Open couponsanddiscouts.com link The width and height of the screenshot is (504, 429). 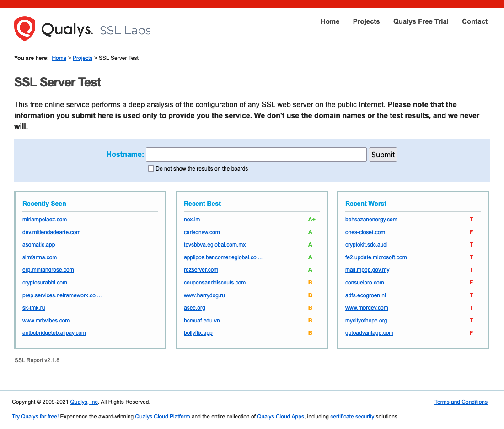click(214, 283)
